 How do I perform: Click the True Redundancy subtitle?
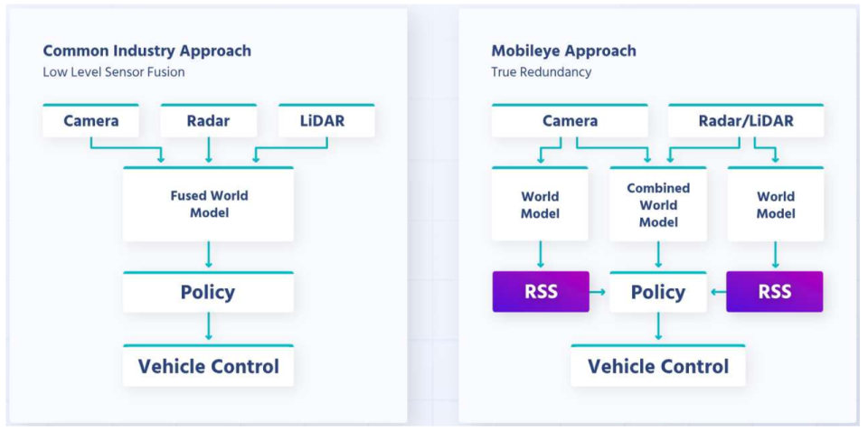click(x=541, y=71)
